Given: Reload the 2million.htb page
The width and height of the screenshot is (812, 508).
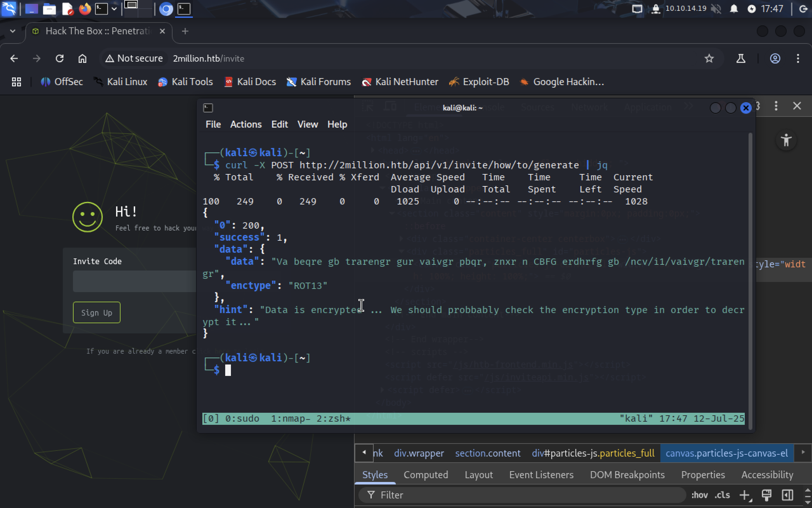Looking at the screenshot, I should tap(60, 58).
